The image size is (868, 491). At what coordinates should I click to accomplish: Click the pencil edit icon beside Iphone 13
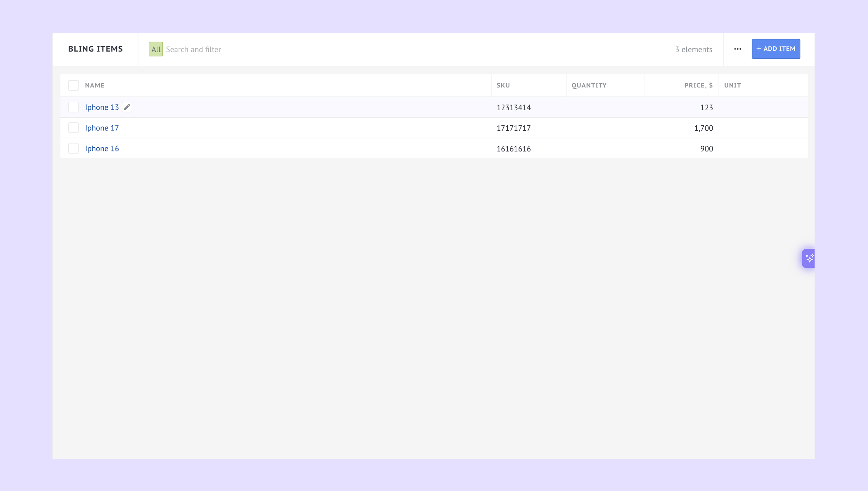127,107
